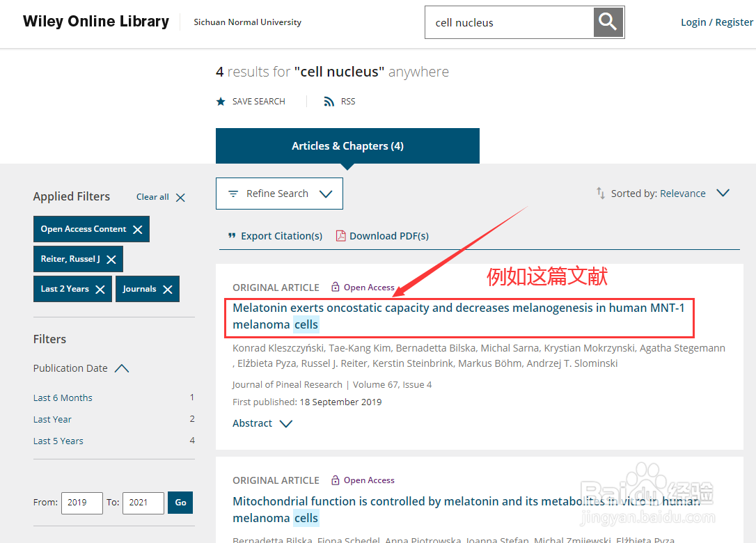Click Volume 67, Issue 4

(393, 385)
